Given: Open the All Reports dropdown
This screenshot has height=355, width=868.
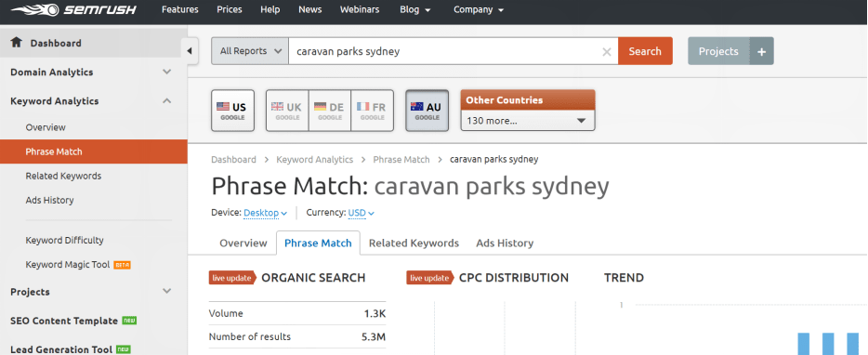Looking at the screenshot, I should point(250,51).
